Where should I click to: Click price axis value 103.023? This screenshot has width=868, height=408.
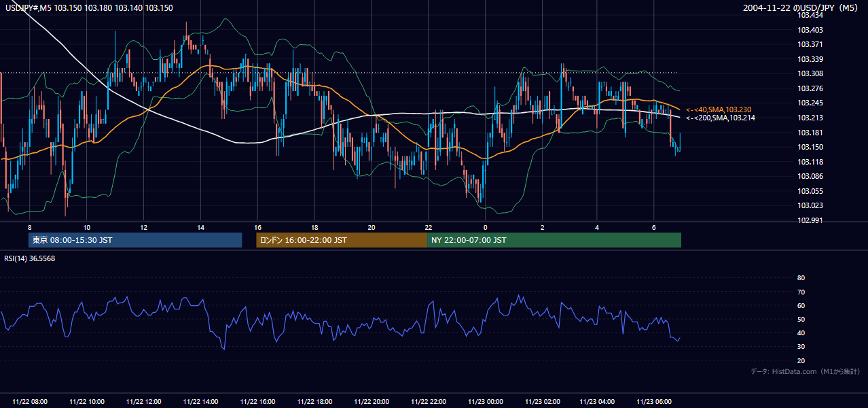(810, 205)
